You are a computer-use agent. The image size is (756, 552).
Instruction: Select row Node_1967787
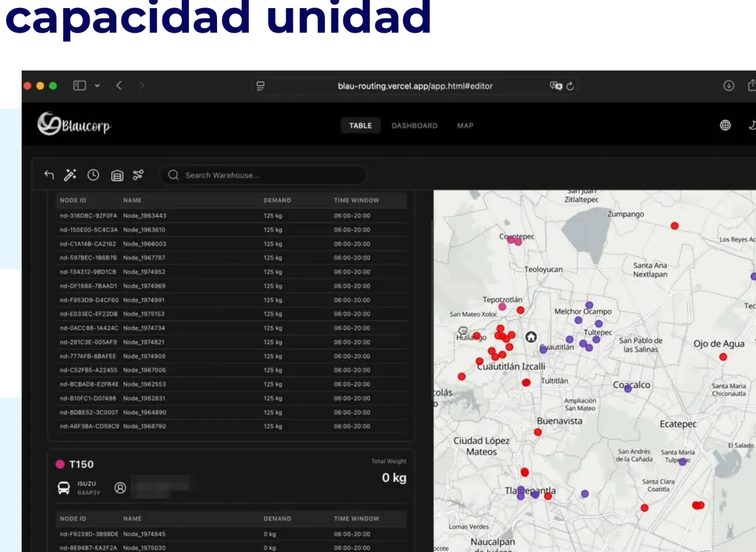(231, 257)
